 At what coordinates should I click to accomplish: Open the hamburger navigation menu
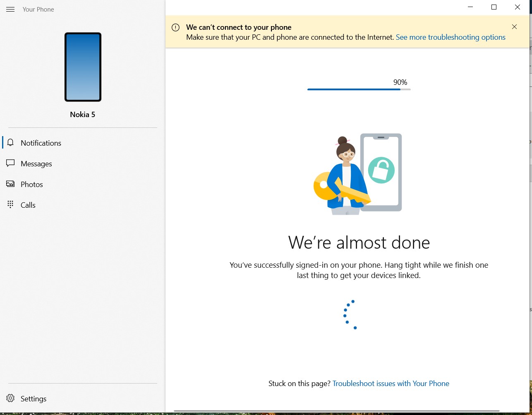10,9
